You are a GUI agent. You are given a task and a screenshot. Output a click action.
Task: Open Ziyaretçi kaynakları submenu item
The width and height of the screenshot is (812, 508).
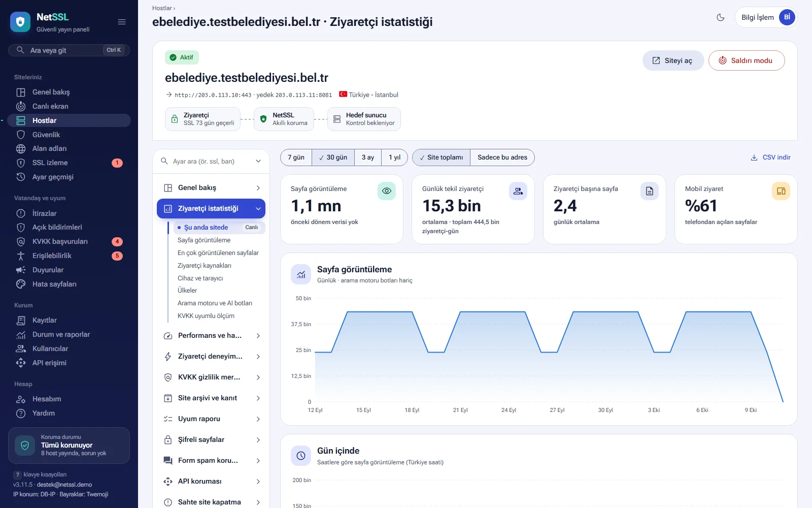point(218,266)
